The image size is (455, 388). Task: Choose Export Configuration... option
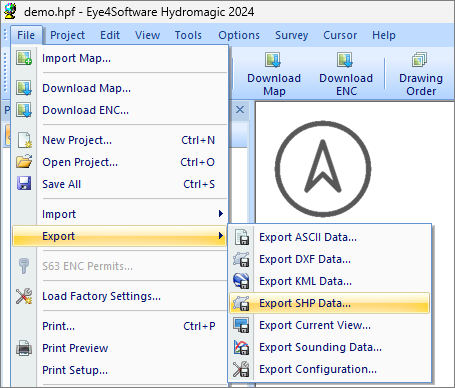coord(329,369)
